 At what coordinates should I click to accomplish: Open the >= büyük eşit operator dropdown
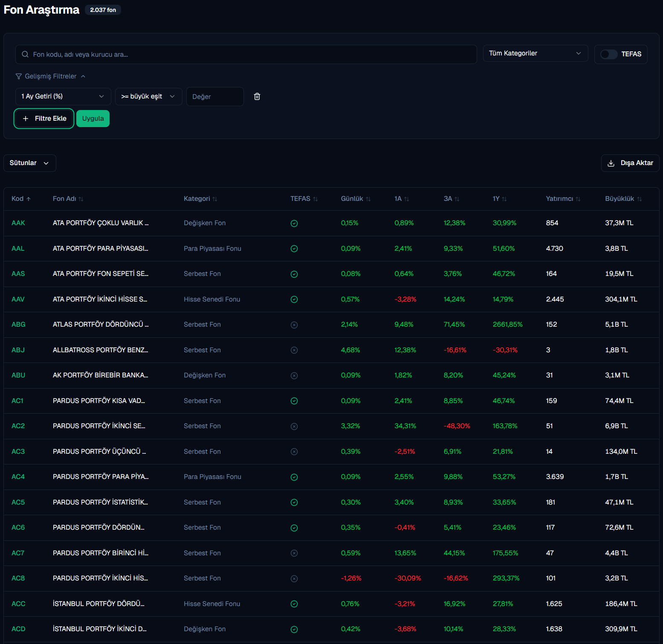[x=148, y=96]
